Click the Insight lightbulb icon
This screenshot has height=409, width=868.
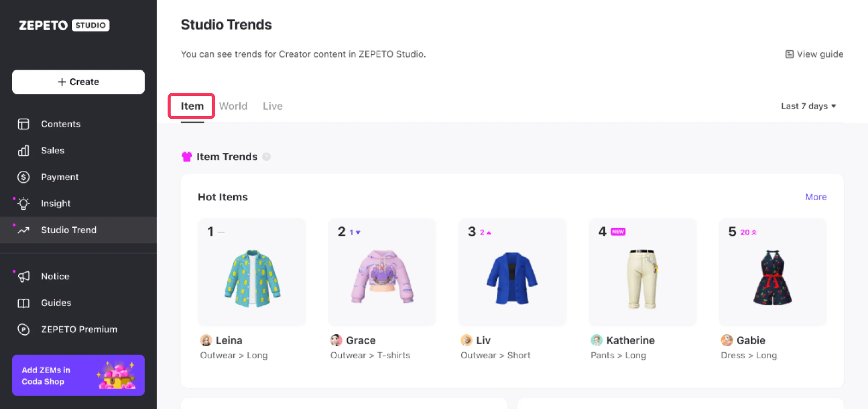pyautogui.click(x=23, y=204)
